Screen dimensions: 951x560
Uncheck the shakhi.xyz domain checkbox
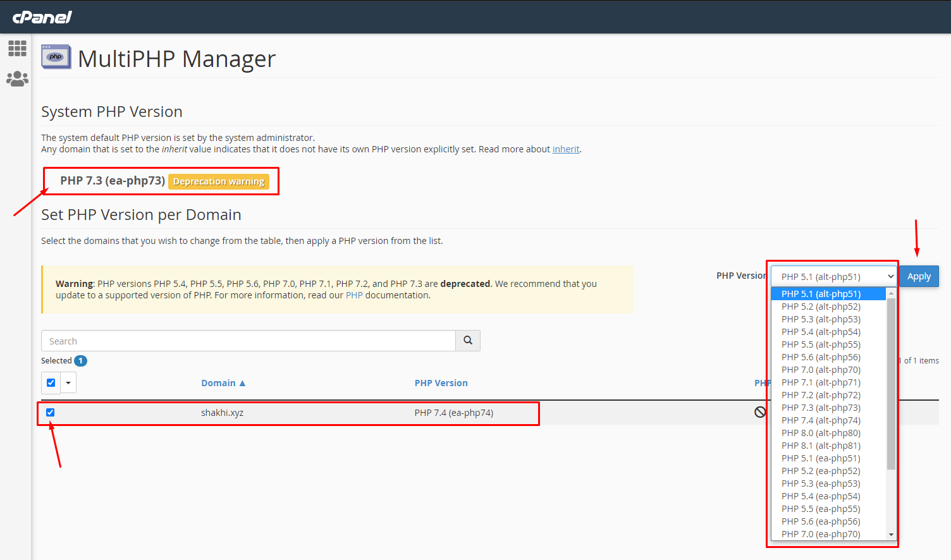coord(51,413)
